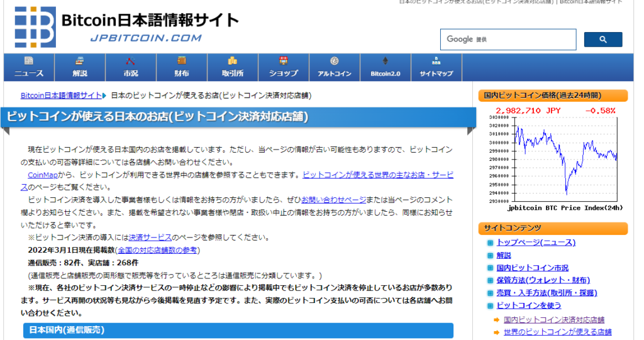This screenshot has height=340, width=644.
Task: Click the bullet icon beside トップページ(ニュース)
Action: (x=490, y=243)
